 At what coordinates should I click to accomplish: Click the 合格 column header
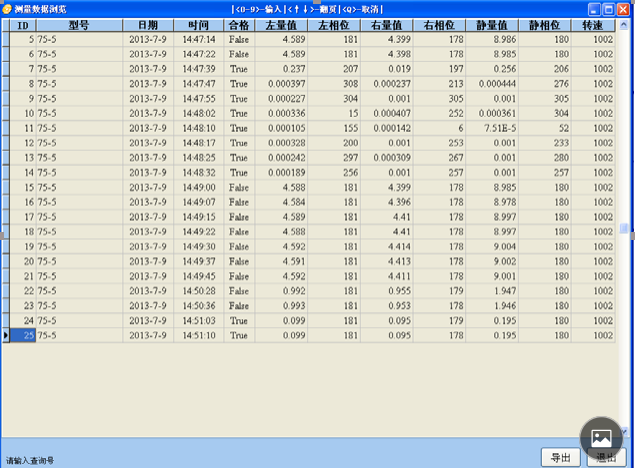238,24
